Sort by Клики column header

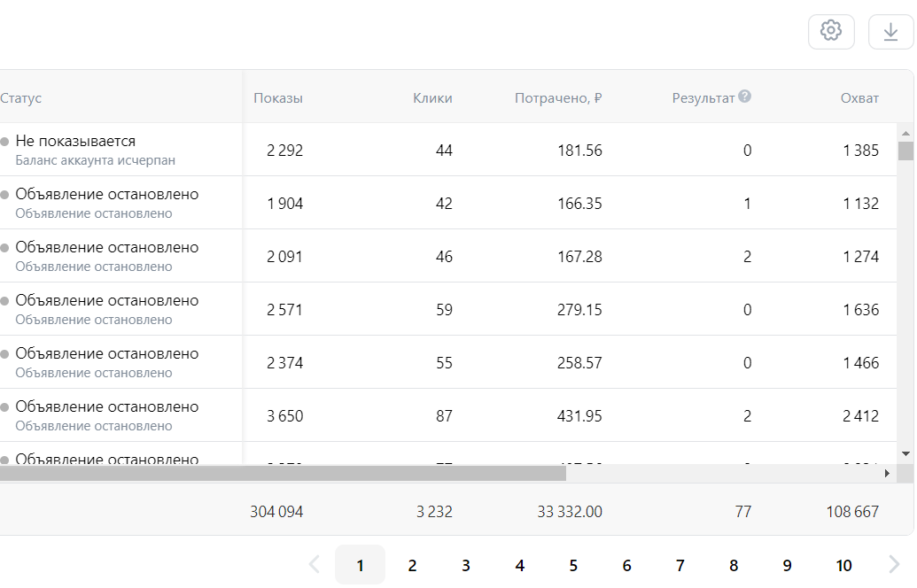click(x=432, y=98)
